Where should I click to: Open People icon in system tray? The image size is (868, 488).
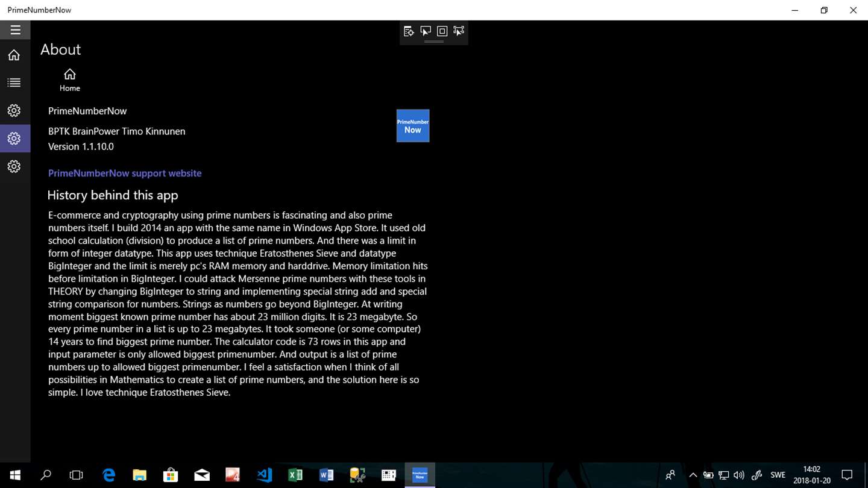(670, 475)
